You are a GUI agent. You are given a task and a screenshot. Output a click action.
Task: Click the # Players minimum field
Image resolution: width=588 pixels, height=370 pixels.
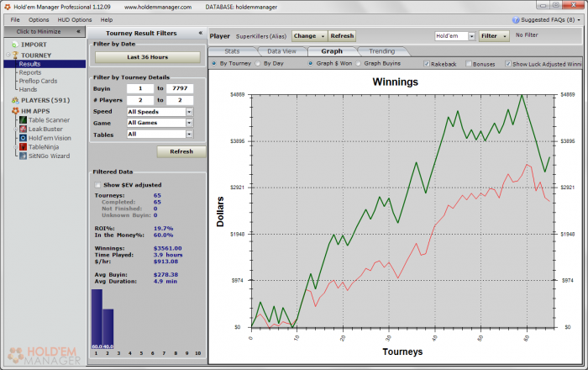click(140, 100)
